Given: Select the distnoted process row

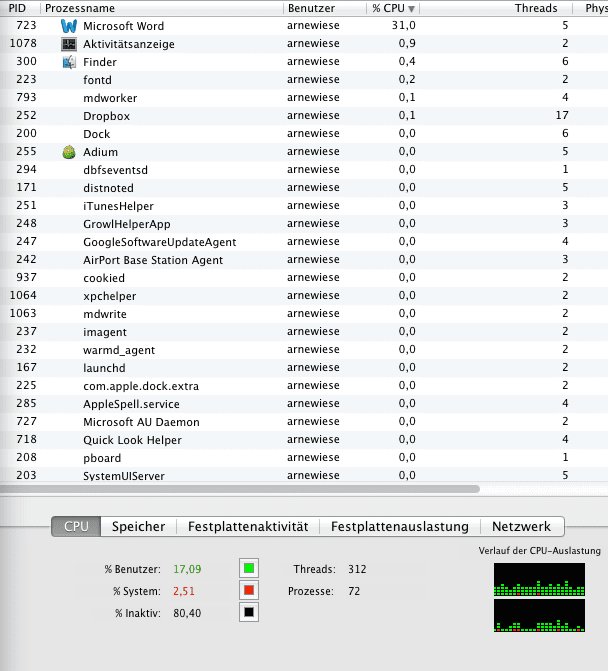Looking at the screenshot, I should [x=304, y=188].
